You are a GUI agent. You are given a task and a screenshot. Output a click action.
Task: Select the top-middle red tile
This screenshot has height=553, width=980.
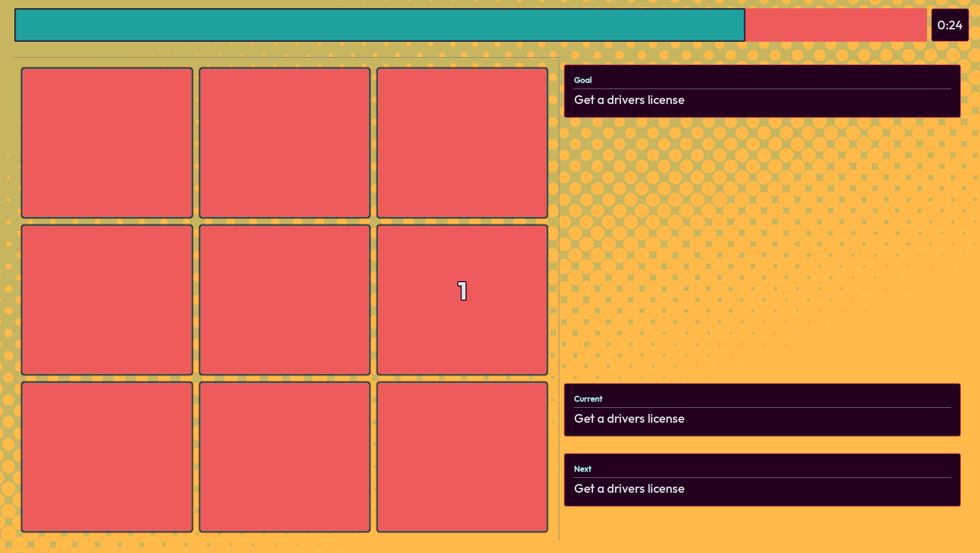point(284,143)
